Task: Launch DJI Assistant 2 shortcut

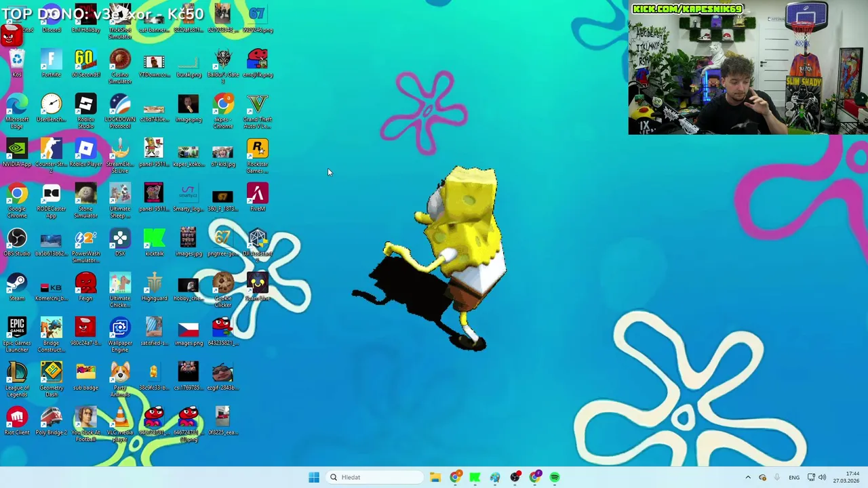Action: 258,246
